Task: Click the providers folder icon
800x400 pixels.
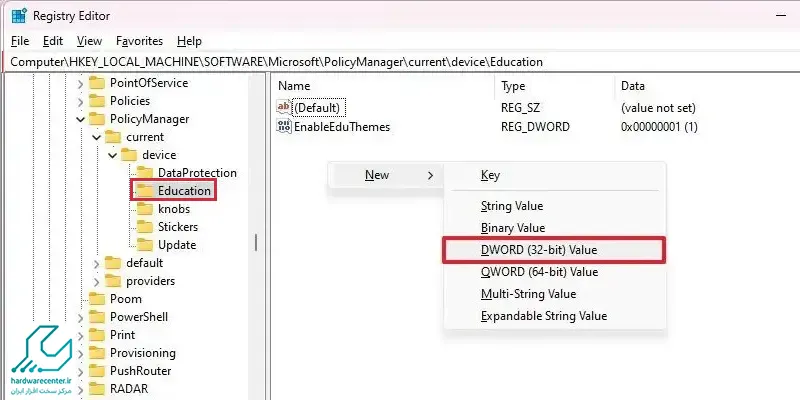Action: click(x=113, y=281)
